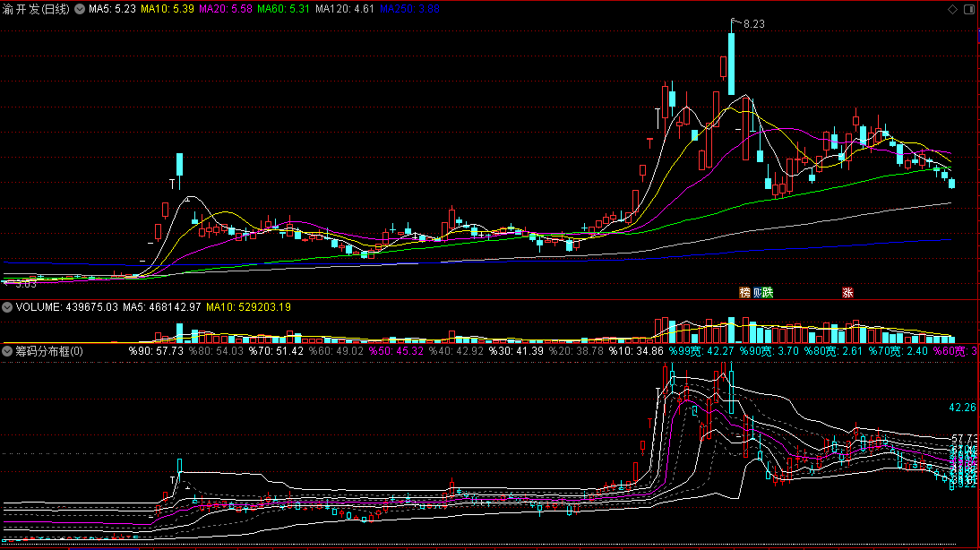Click the 8.23 high price label
Image resolution: width=980 pixels, height=550 pixels.
pyautogui.click(x=753, y=24)
